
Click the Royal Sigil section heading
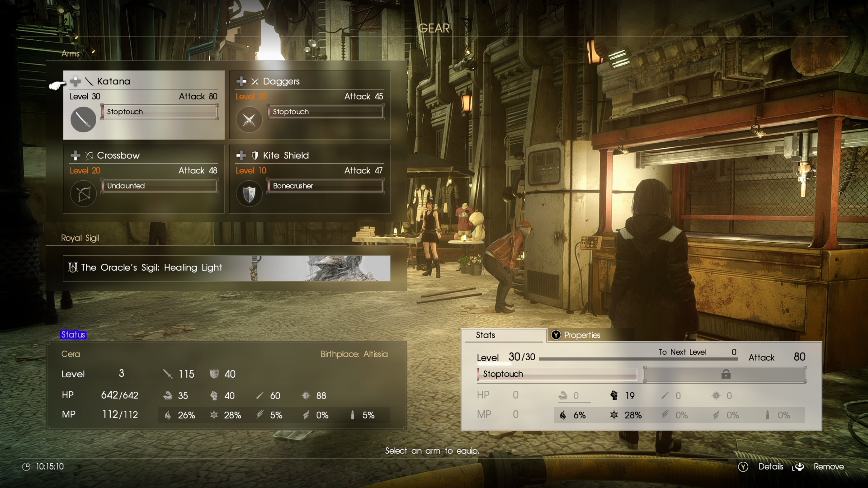click(80, 238)
